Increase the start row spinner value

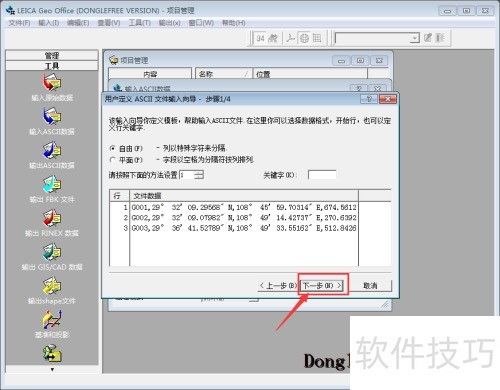click(x=199, y=173)
